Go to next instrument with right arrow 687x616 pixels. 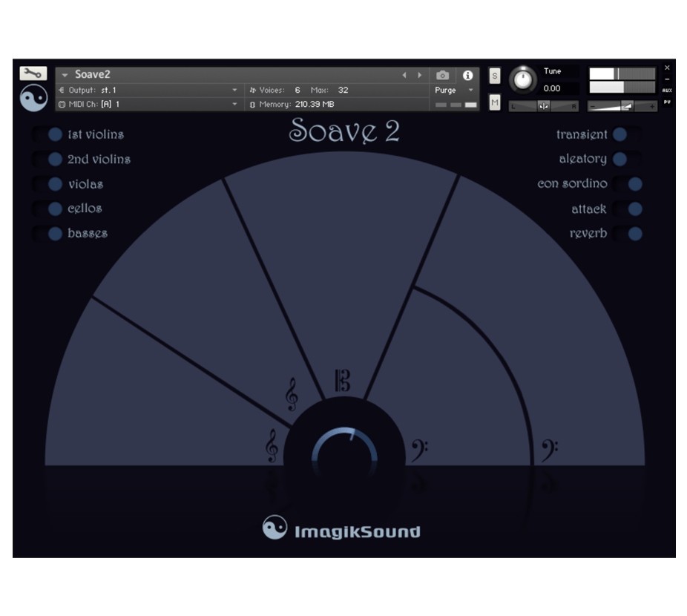420,74
